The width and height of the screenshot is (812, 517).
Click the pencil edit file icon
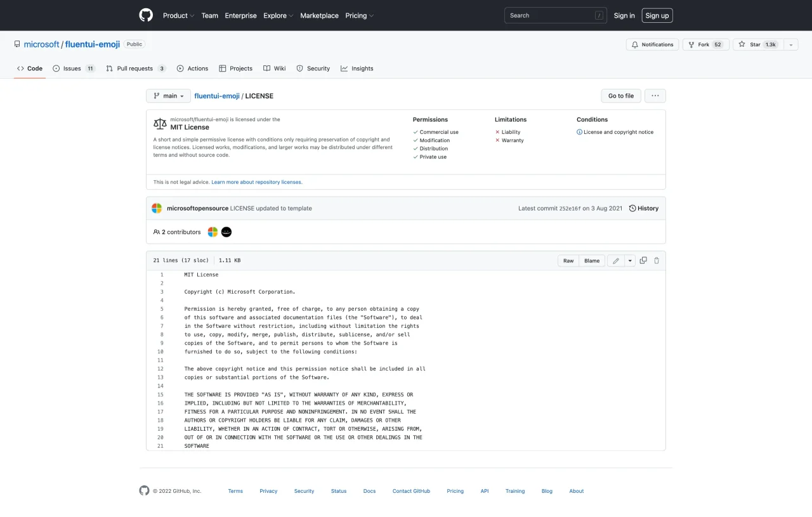point(616,261)
